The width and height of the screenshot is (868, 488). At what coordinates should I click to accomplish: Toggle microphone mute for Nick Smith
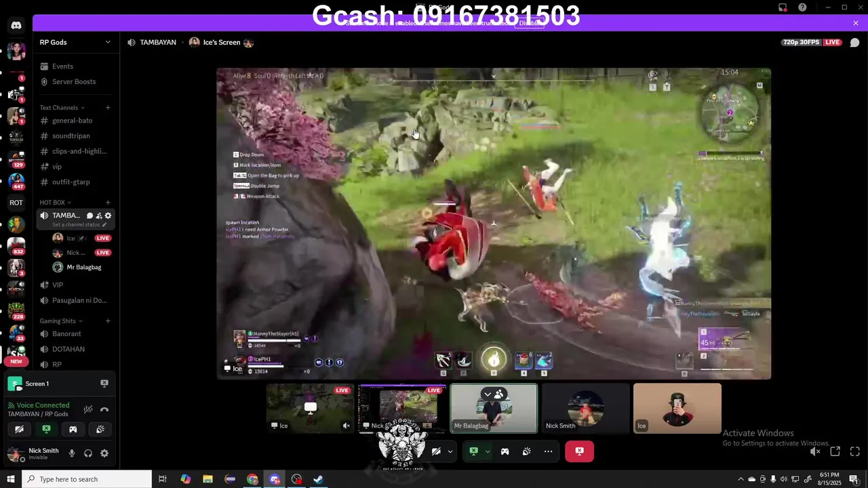72,453
